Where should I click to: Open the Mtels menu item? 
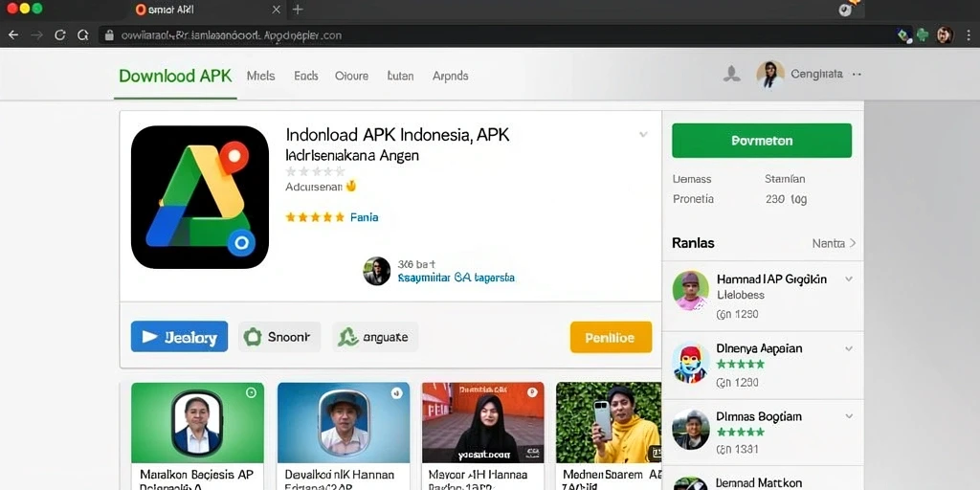[260, 77]
